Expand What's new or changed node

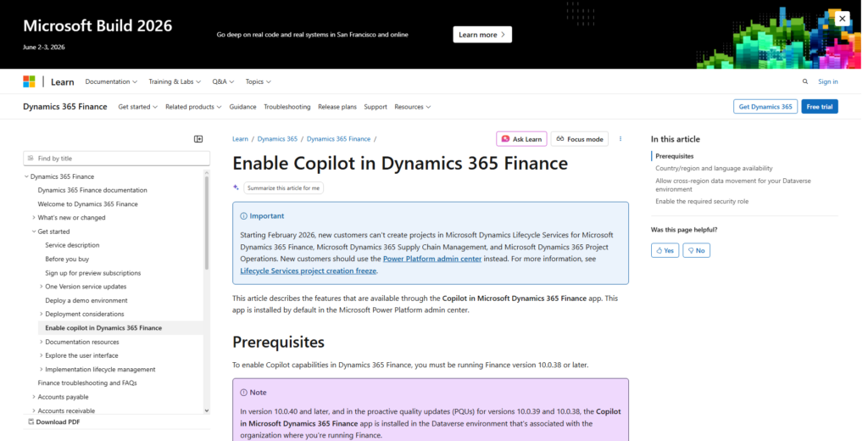click(x=34, y=218)
